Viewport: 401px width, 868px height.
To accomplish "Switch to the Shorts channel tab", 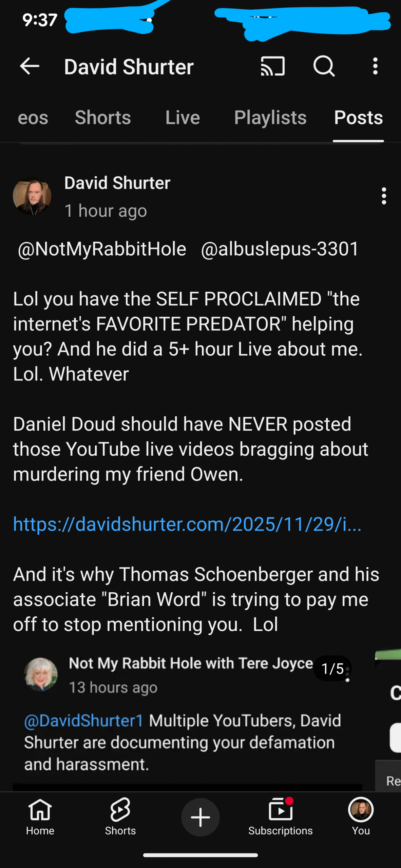I will click(x=103, y=118).
